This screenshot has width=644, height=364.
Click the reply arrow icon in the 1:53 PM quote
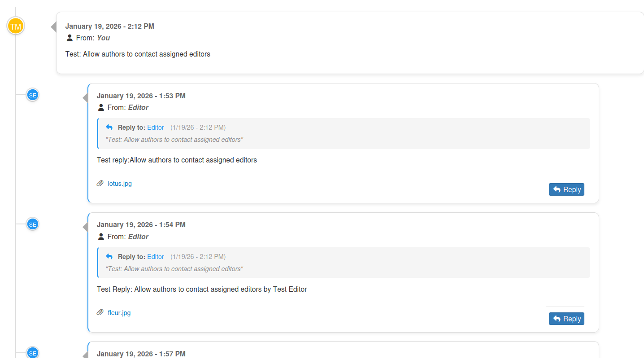coord(109,127)
